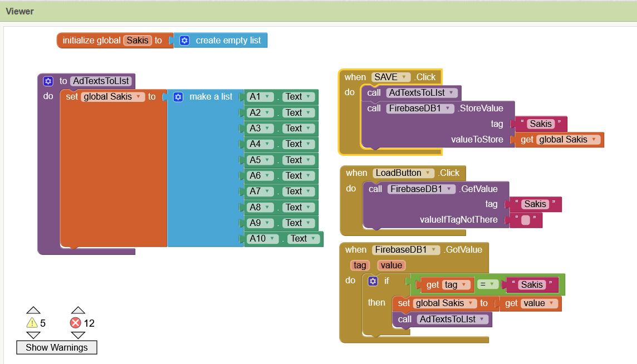Click the Viewer panel header
This screenshot has height=364, width=637.
tap(20, 11)
